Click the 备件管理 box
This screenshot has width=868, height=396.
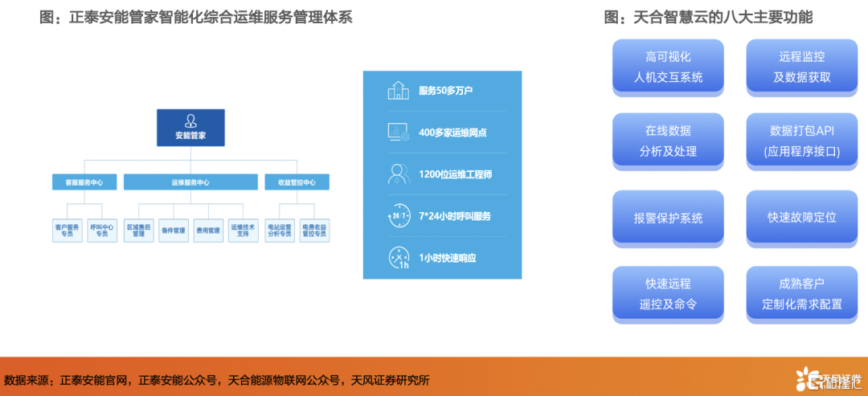pos(174,231)
